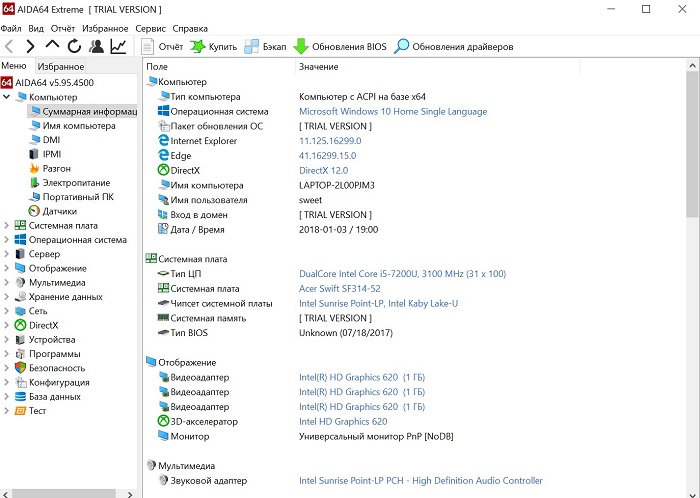Open the Acer Swift SF314-52 link

339,289
